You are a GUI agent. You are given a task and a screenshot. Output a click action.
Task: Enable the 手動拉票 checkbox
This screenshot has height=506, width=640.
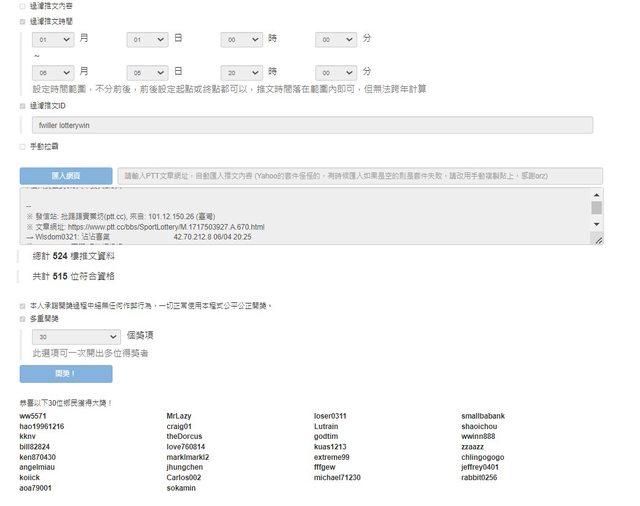pyautogui.click(x=23, y=146)
